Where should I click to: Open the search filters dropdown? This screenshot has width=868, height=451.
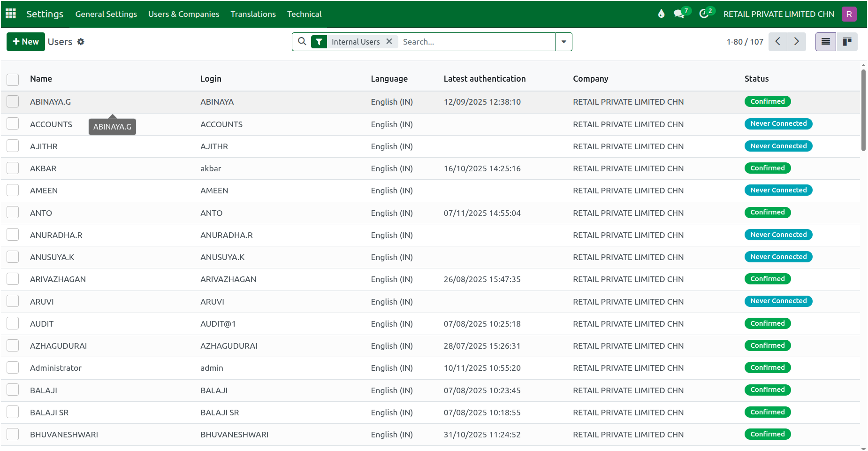pyautogui.click(x=563, y=42)
